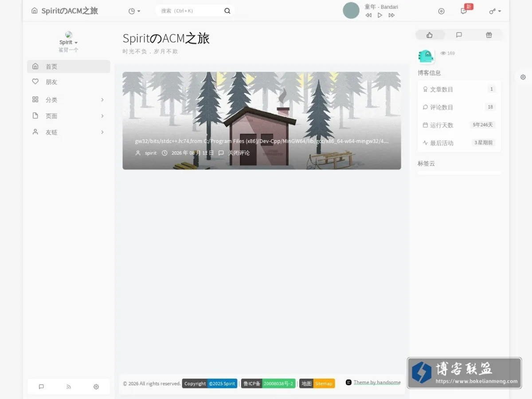Click the 分类 sidebar item

pyautogui.click(x=69, y=100)
